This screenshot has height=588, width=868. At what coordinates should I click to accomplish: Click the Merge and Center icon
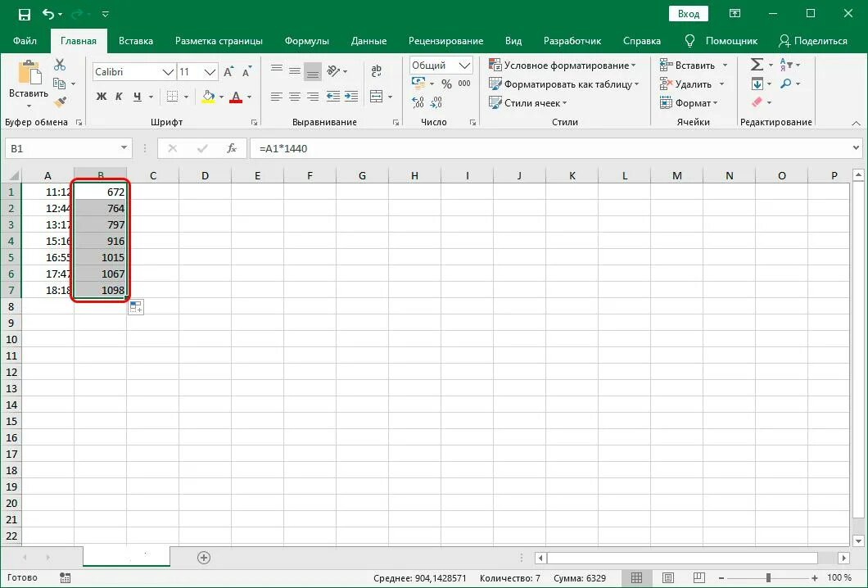coord(377,97)
